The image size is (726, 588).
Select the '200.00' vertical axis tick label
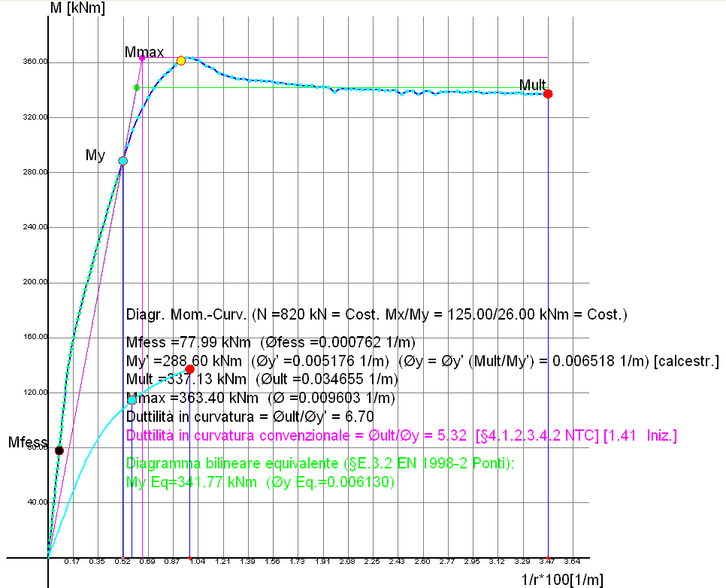pyautogui.click(x=35, y=282)
